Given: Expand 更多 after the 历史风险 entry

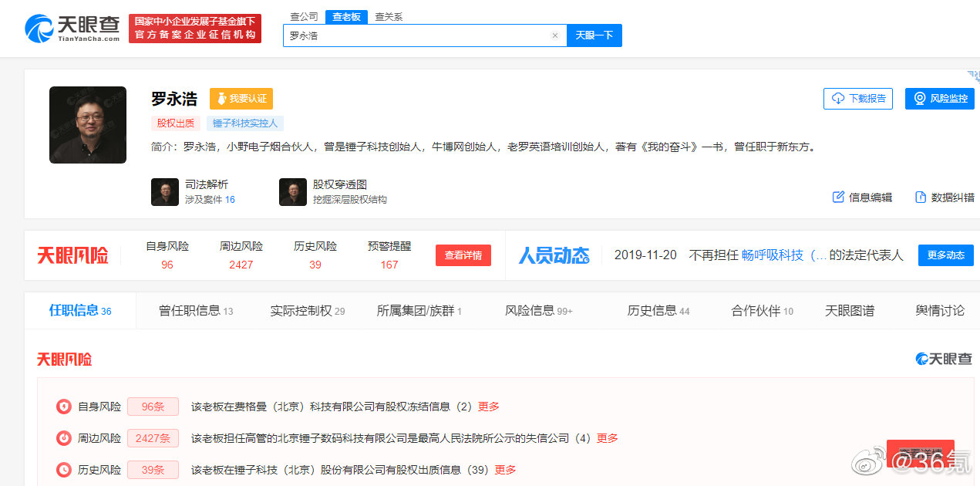Looking at the screenshot, I should click(x=504, y=469).
